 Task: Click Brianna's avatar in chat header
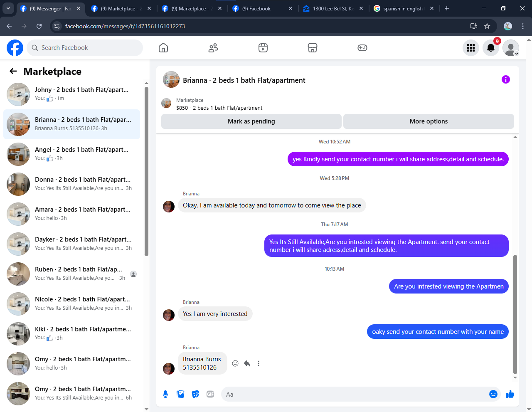pos(171,79)
